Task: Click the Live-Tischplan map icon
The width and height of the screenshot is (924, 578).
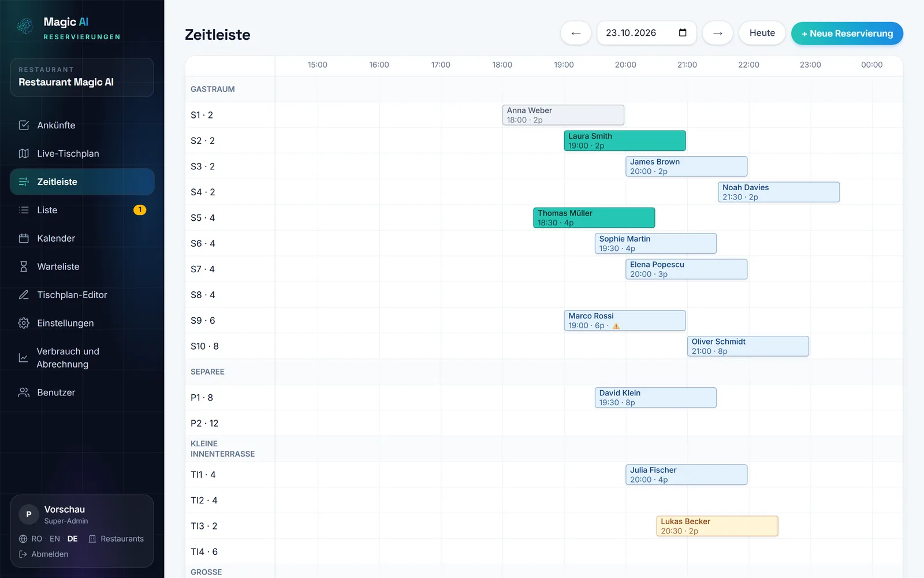Action: tap(24, 154)
